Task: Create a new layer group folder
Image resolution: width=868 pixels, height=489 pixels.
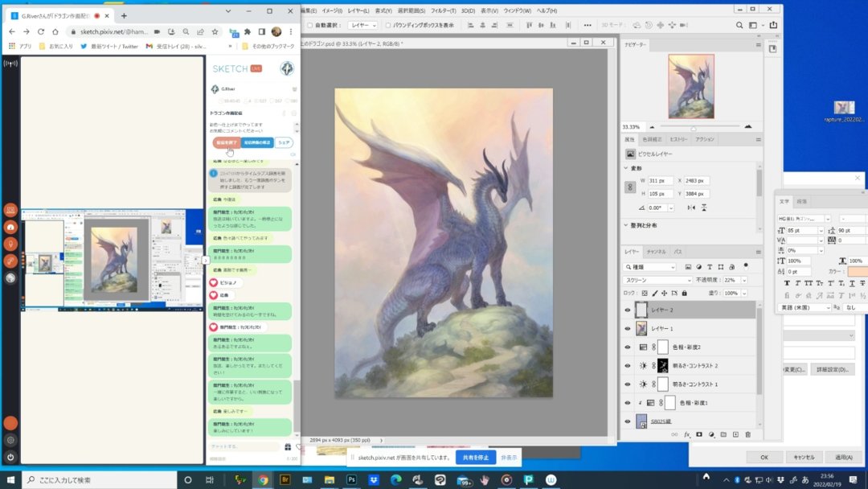Action: point(723,435)
